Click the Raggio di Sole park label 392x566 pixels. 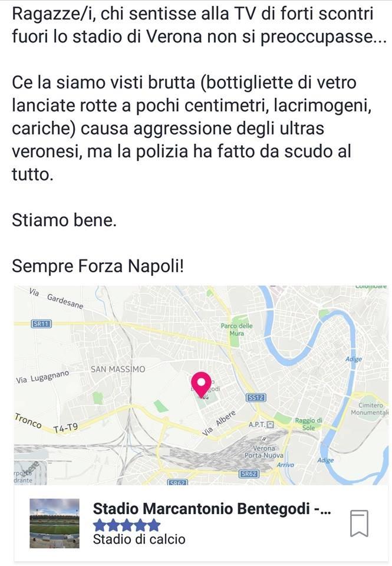308,423
